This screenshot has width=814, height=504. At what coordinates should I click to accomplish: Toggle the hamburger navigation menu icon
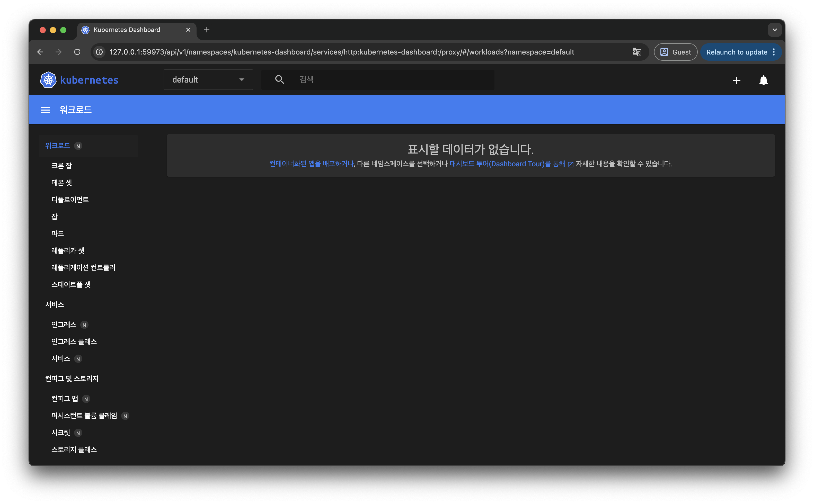[x=45, y=110]
